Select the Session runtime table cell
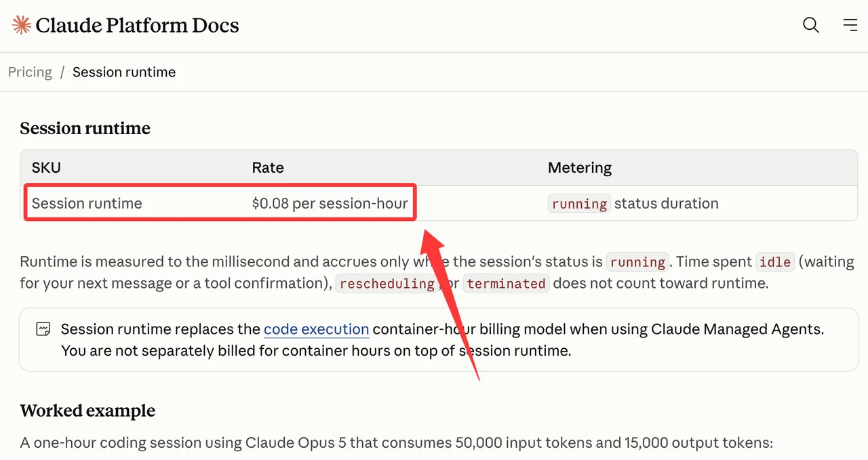Image resolution: width=868 pixels, height=460 pixels. coord(87,203)
